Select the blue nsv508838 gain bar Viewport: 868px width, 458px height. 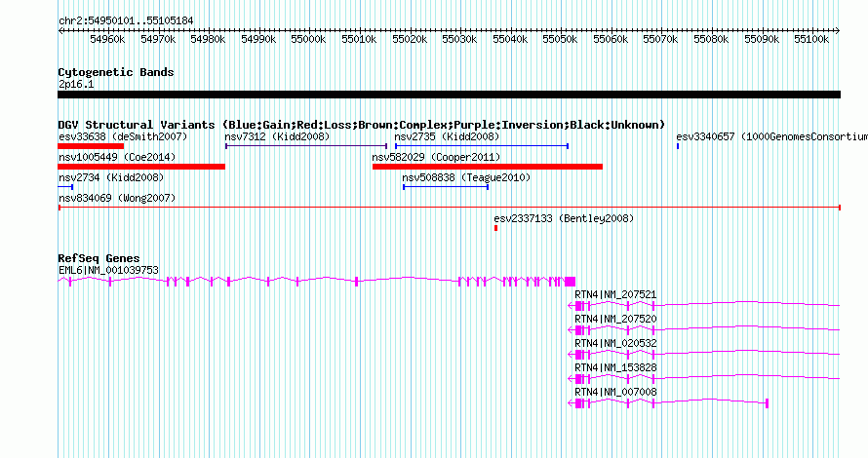(446, 187)
